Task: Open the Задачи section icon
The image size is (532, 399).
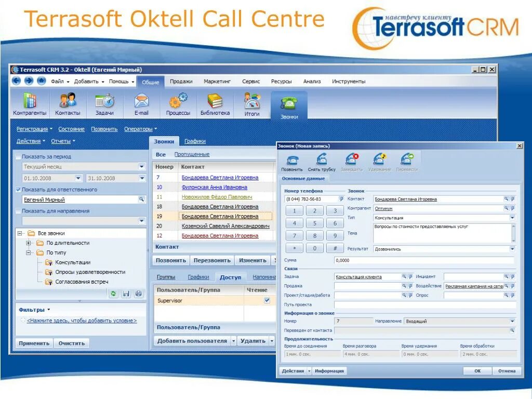Action: (x=104, y=101)
